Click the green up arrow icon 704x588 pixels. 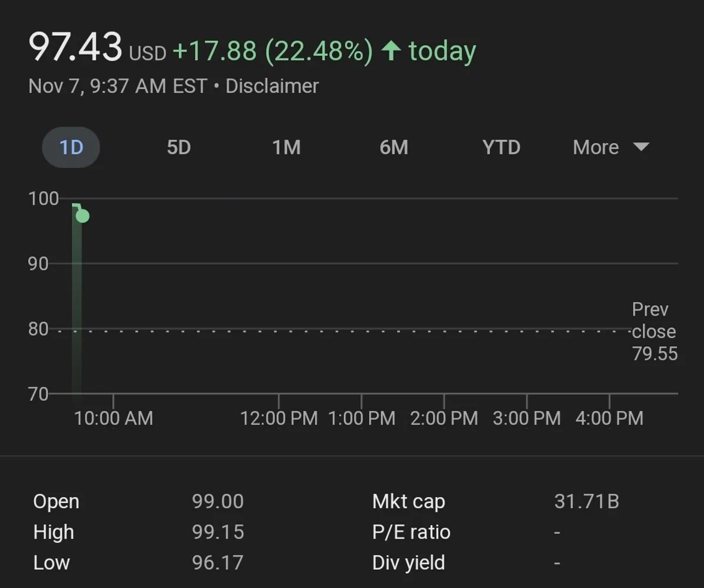(391, 51)
